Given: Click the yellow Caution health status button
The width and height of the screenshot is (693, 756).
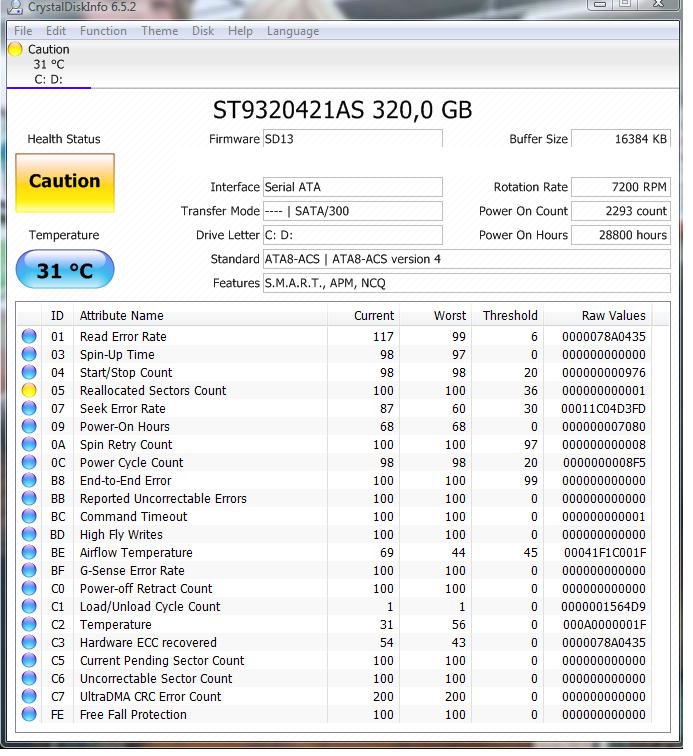Looking at the screenshot, I should (x=65, y=183).
